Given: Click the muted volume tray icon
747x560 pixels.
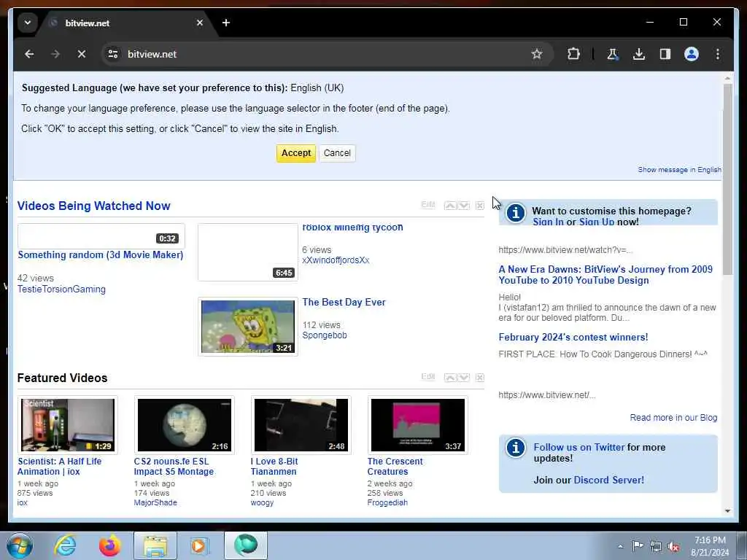Looking at the screenshot, I should point(673,546).
